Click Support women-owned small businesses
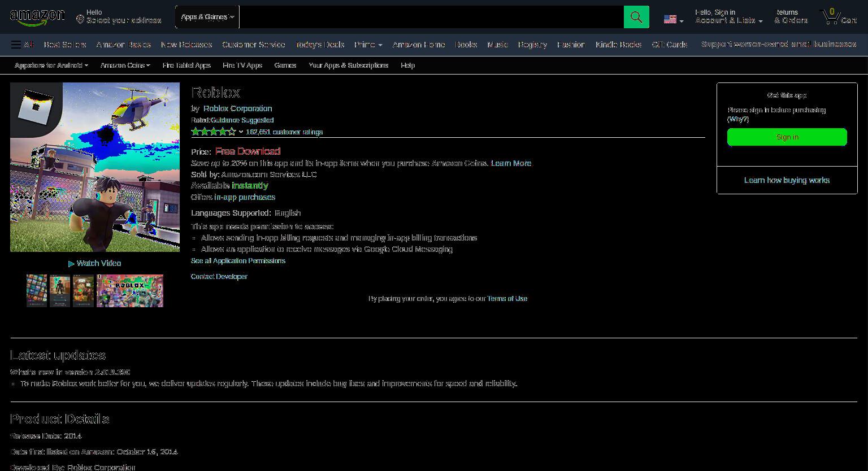 [779, 44]
